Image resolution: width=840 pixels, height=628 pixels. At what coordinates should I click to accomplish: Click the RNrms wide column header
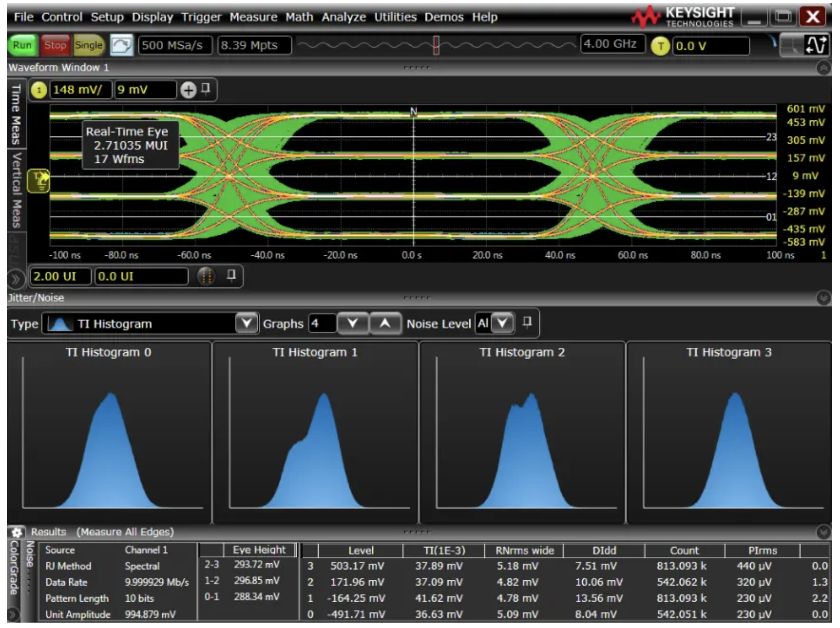524,551
